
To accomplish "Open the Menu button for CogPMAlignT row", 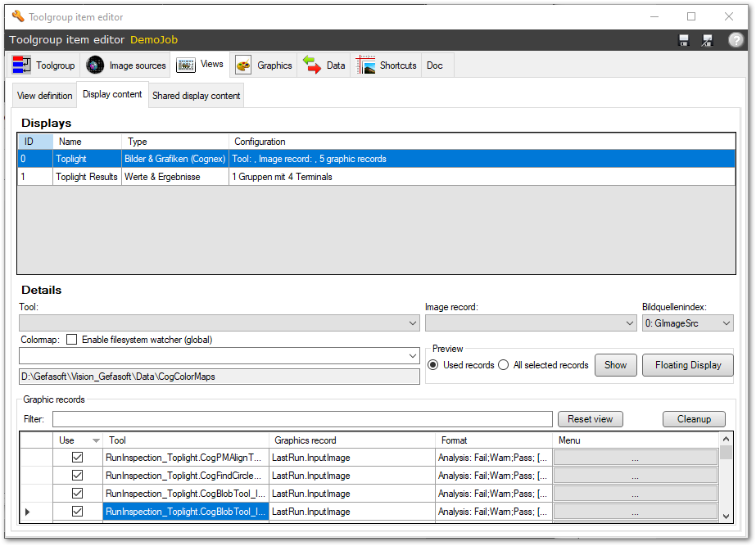I will coord(636,458).
